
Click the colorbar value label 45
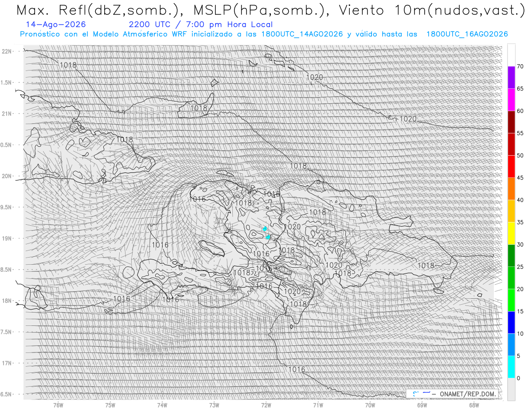[520, 178]
